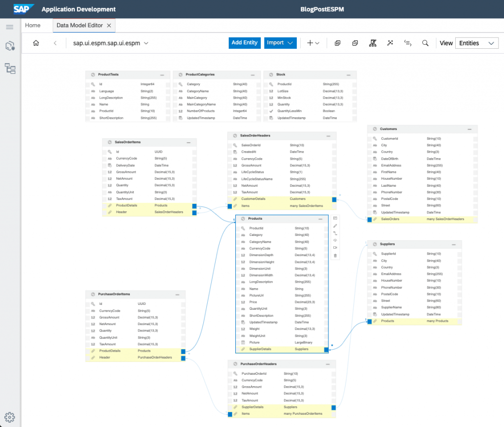Select the SalesOrders association in Customers
Screen dimensions: 504x427
pyautogui.click(x=422, y=219)
